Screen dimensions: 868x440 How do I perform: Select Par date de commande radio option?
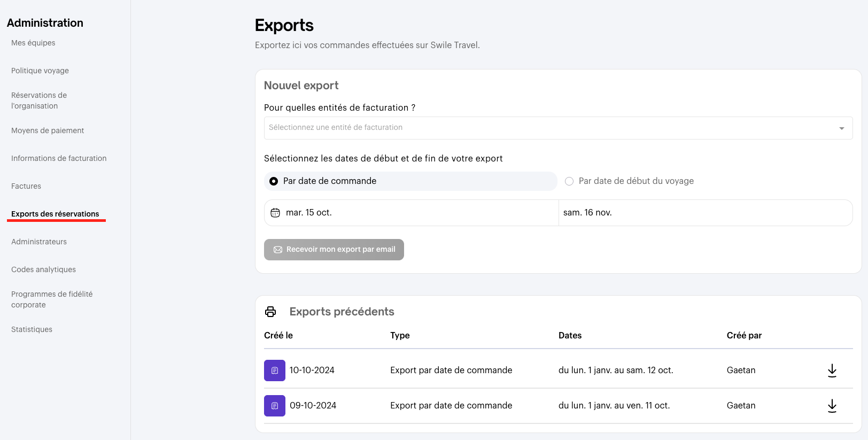tap(274, 181)
